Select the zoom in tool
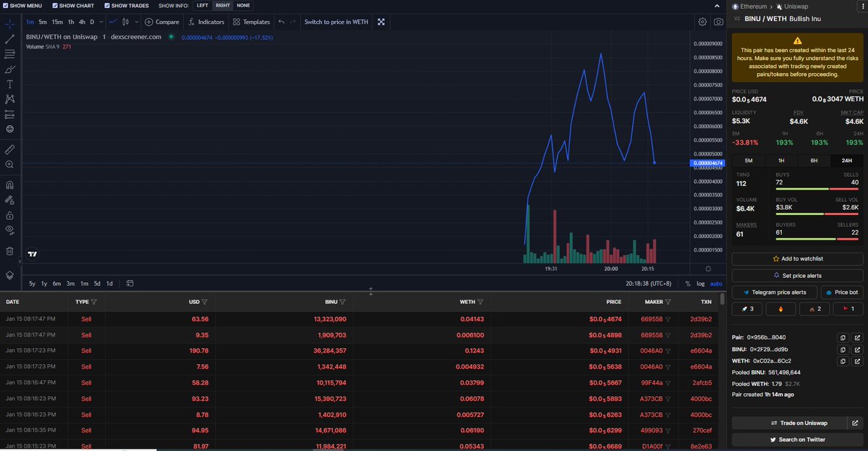The image size is (868, 451). (10, 164)
